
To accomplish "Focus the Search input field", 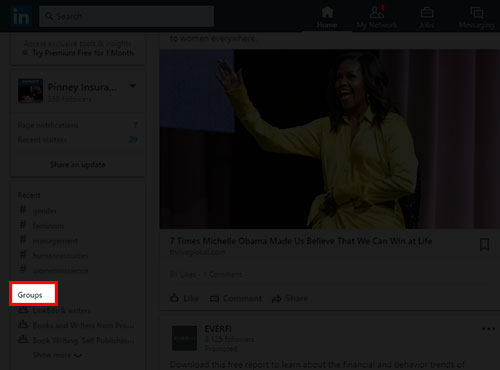I will [x=127, y=16].
